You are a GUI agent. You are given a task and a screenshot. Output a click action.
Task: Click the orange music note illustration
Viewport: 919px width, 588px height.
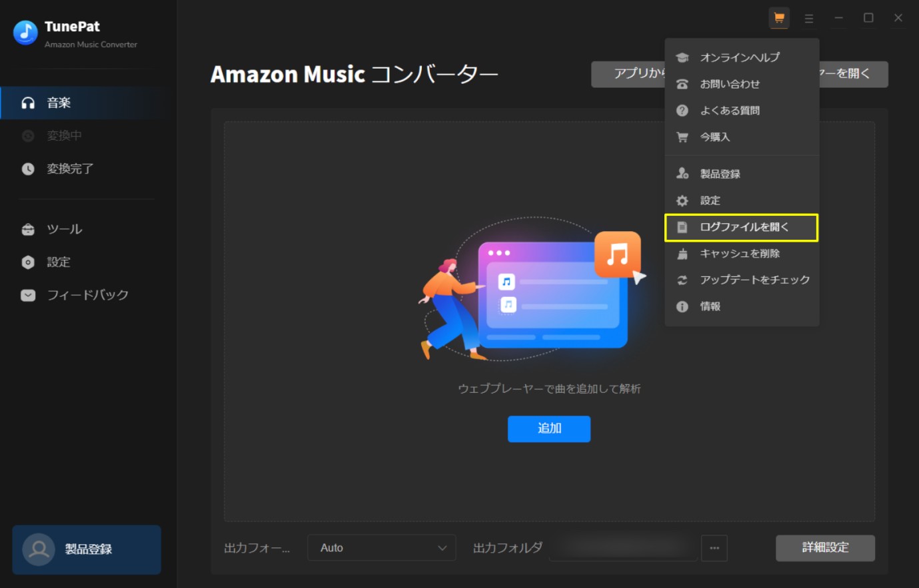(618, 254)
